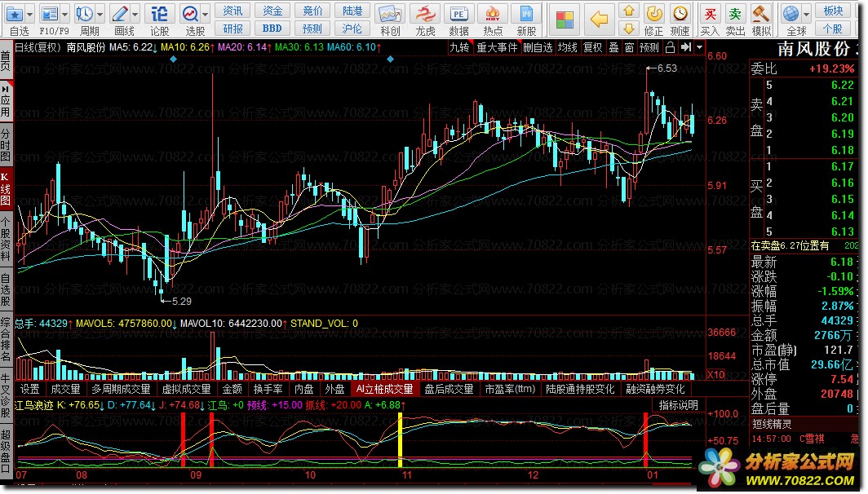Open the 自选 favorites star icon
868x494 pixels.
click(15, 14)
